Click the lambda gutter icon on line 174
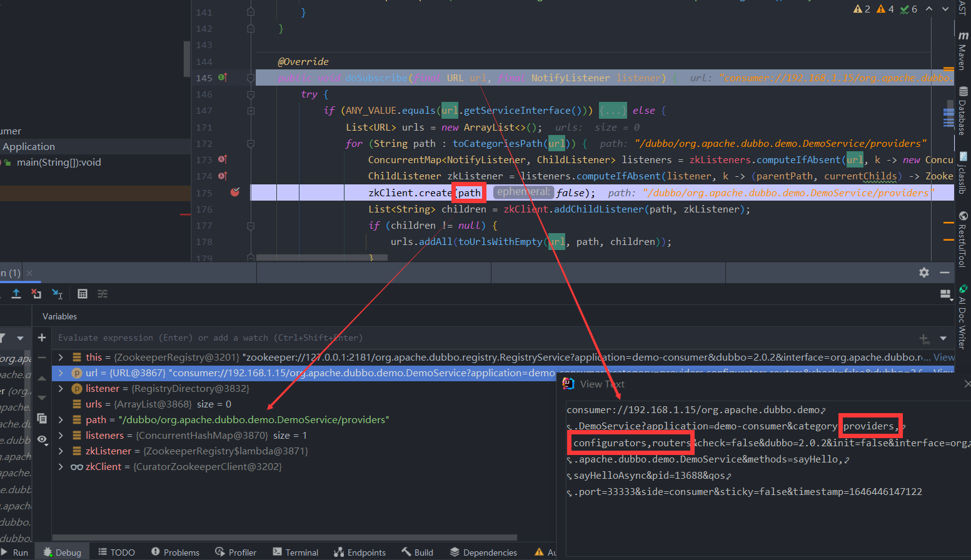The width and height of the screenshot is (971, 560). [223, 176]
